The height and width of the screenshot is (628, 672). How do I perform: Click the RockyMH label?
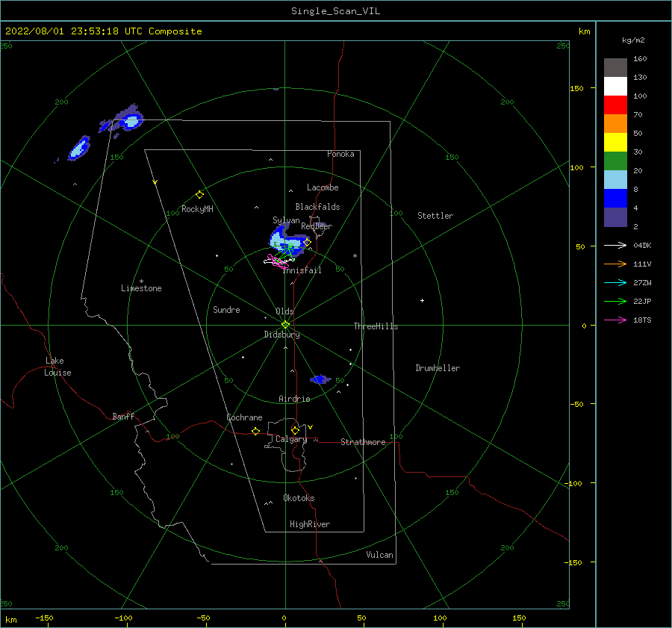point(197,209)
